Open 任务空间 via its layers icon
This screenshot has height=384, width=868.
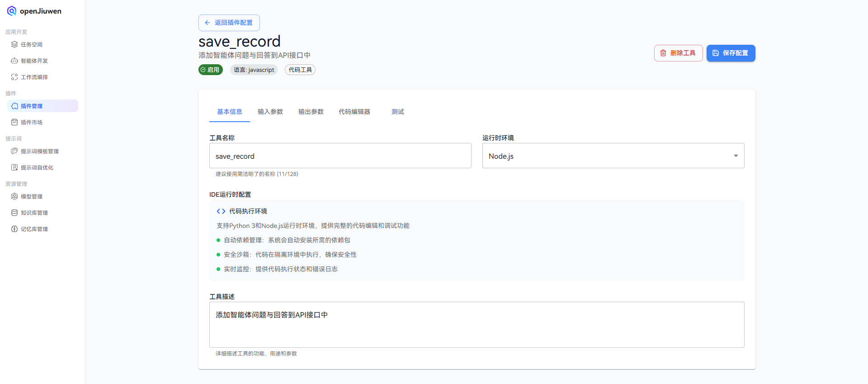click(14, 44)
